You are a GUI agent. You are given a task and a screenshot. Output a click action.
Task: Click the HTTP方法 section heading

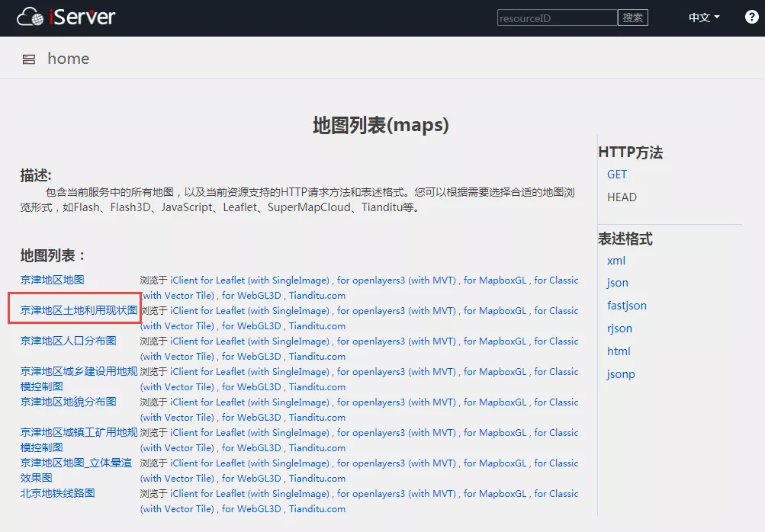point(630,152)
